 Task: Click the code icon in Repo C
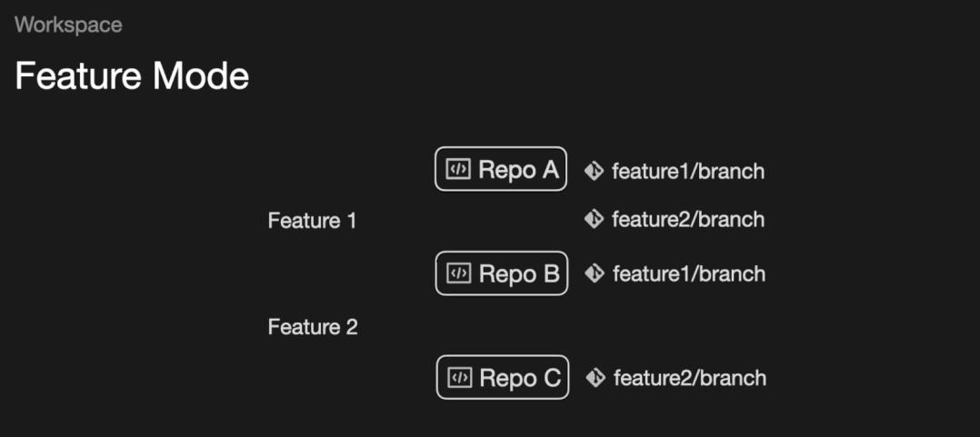[x=460, y=378]
